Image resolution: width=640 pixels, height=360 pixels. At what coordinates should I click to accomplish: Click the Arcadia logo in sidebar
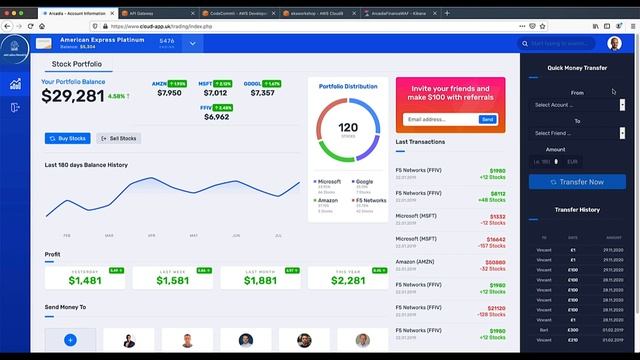[x=15, y=49]
